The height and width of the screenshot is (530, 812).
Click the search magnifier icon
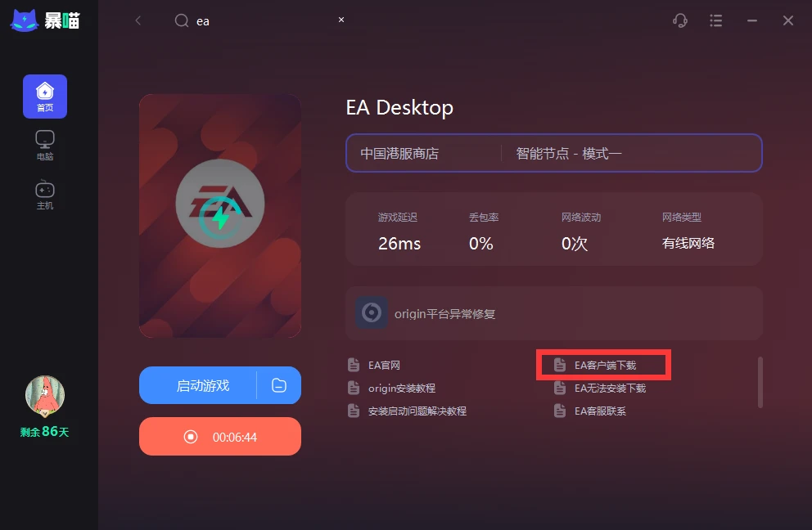pos(181,20)
